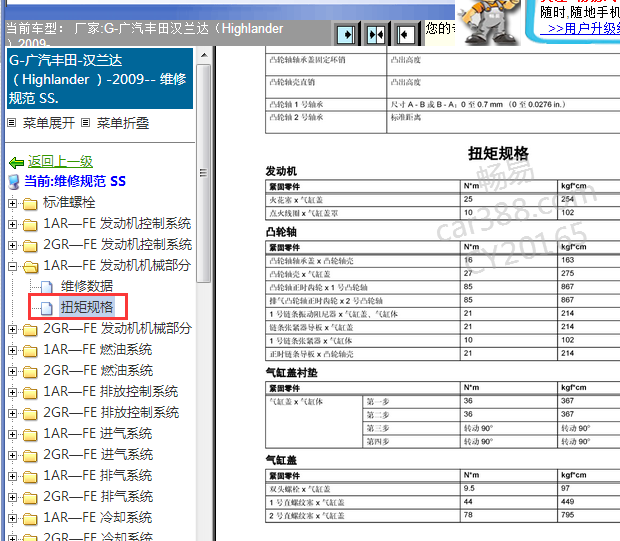The width and height of the screenshot is (620, 541).
Task: Expand 1AR—FE 排气系统 node
Action: [x=12, y=476]
